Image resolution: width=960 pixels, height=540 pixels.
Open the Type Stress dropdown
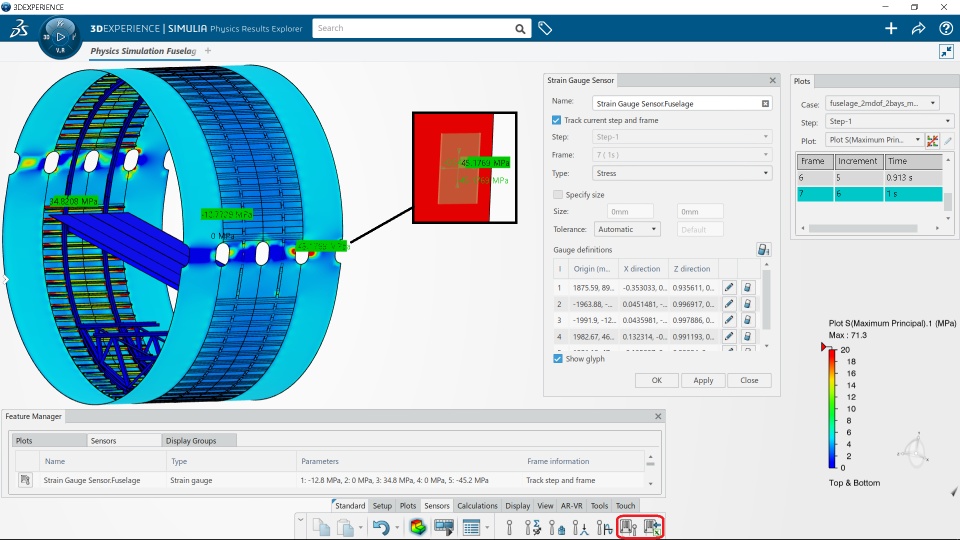coord(681,173)
